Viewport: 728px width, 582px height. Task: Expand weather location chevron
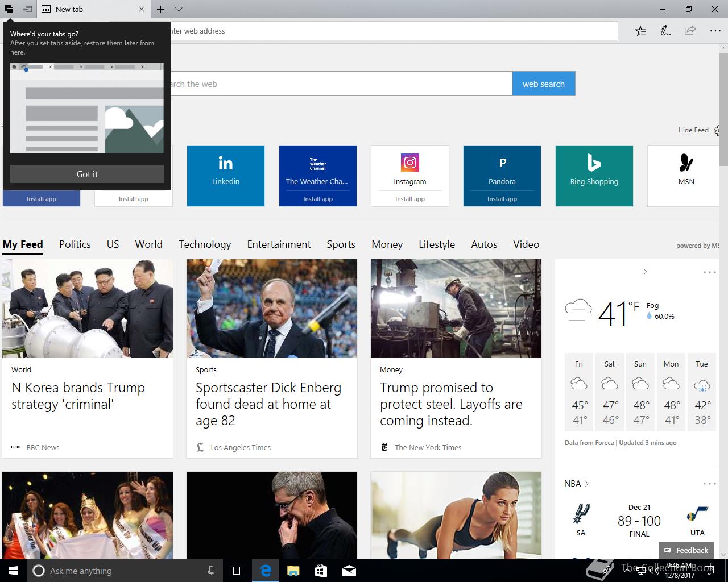click(645, 272)
